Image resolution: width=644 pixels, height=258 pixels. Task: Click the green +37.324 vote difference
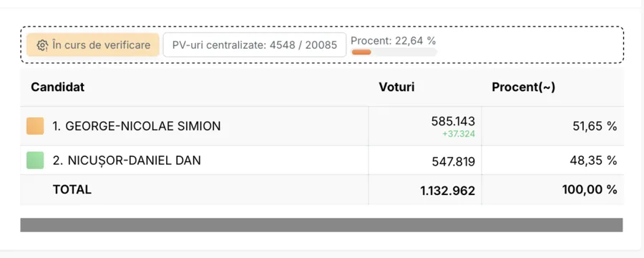point(459,134)
